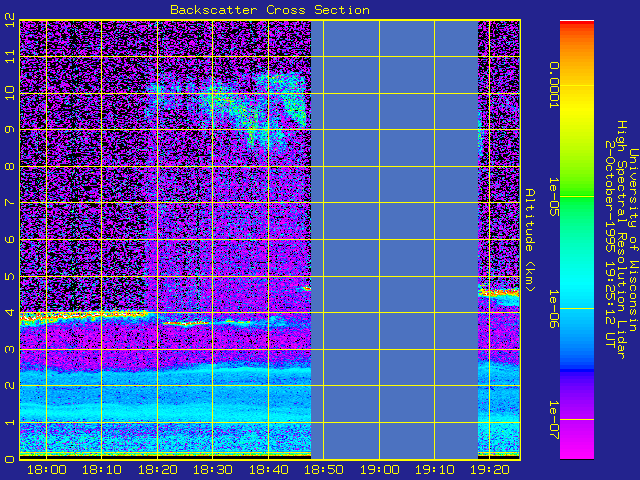The height and width of the screenshot is (480, 640).
Task: Click the 18:20 time axis label
Action: point(158,470)
